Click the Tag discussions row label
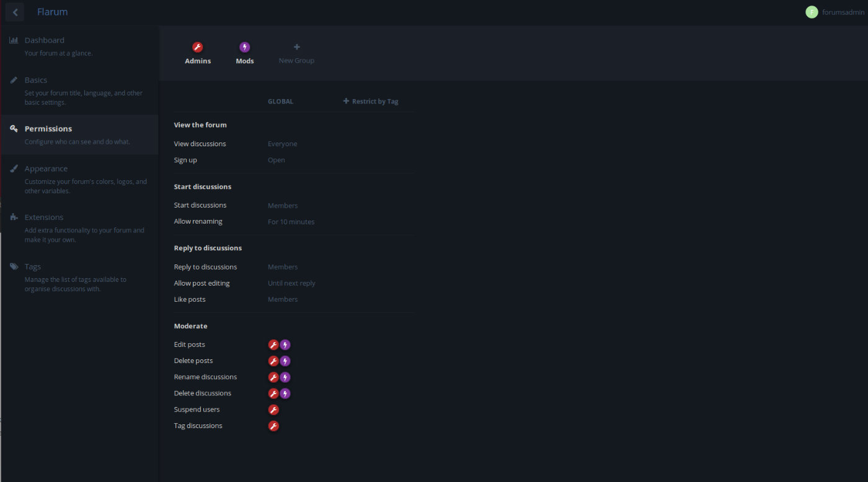The height and width of the screenshot is (482, 868). click(x=198, y=426)
